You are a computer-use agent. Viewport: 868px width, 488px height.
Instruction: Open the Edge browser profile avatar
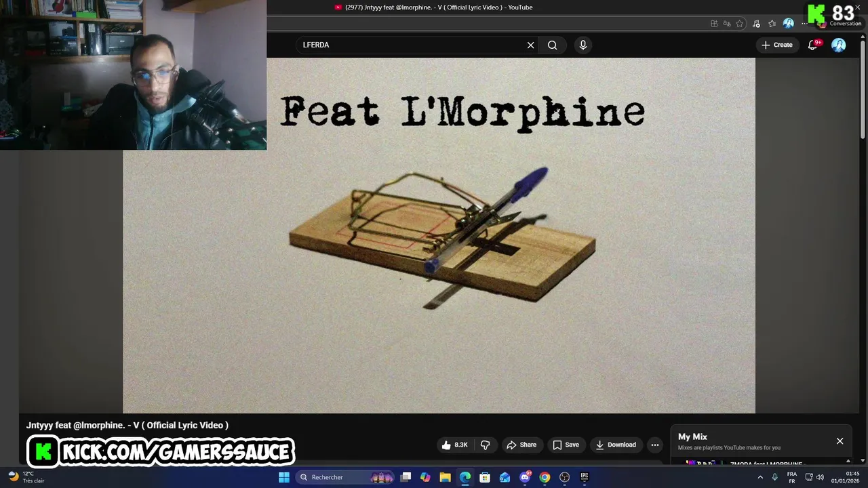(x=788, y=24)
